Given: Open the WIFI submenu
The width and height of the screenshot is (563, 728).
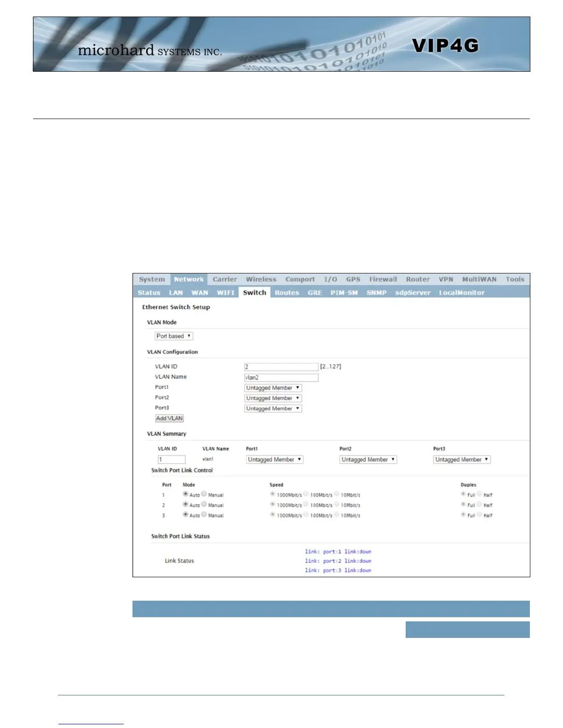Looking at the screenshot, I should click(x=225, y=293).
